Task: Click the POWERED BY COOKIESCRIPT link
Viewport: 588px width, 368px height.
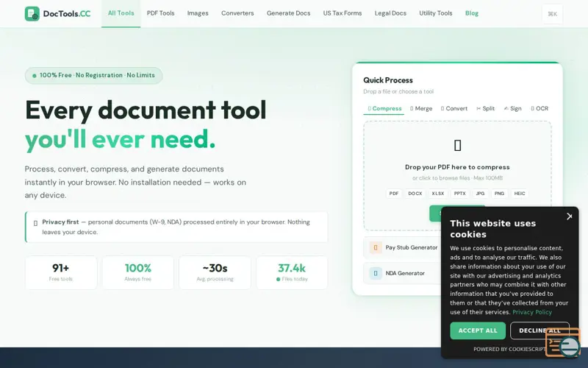Action: [509, 349]
